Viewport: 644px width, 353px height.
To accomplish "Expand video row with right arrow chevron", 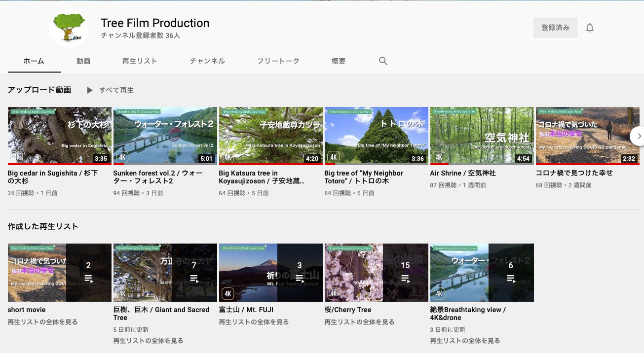I will (638, 136).
